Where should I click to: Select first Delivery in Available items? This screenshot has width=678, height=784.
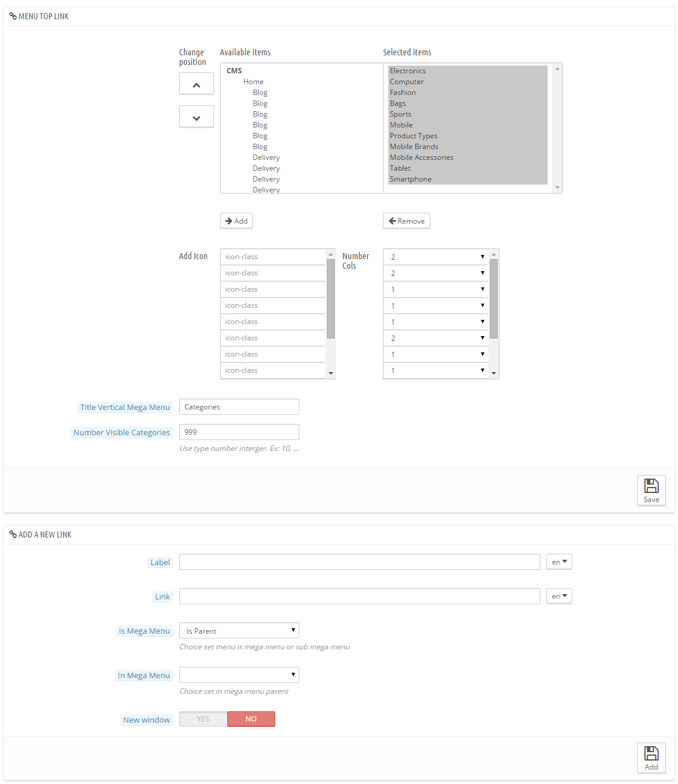[266, 158]
